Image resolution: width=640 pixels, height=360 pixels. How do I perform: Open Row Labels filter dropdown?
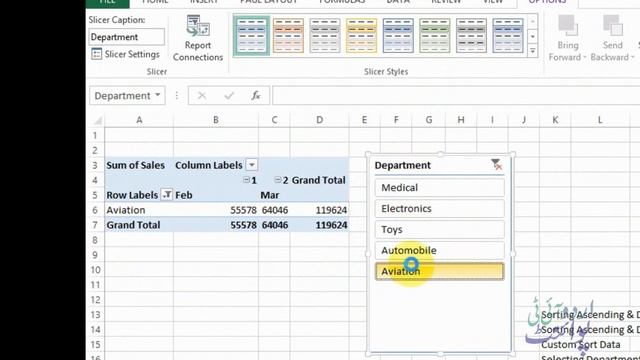(167, 195)
